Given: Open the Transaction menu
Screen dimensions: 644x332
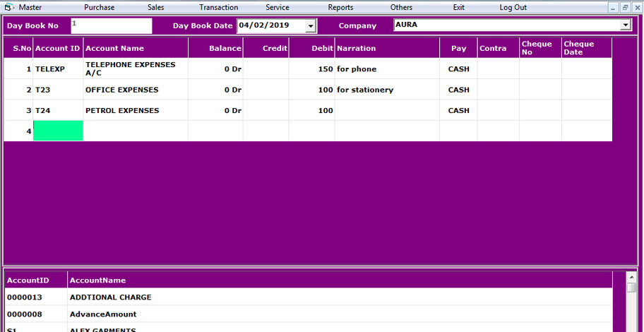Looking at the screenshot, I should (218, 7).
